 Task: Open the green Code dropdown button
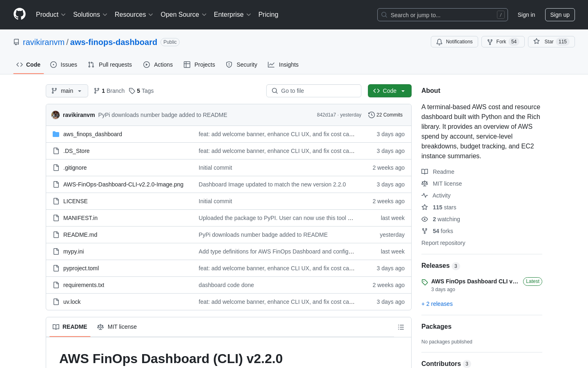click(390, 91)
